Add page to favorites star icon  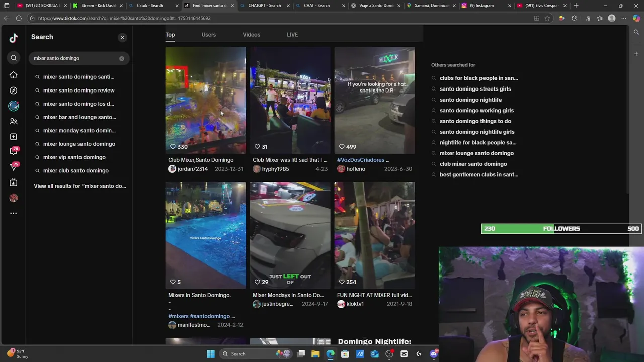pyautogui.click(x=547, y=18)
